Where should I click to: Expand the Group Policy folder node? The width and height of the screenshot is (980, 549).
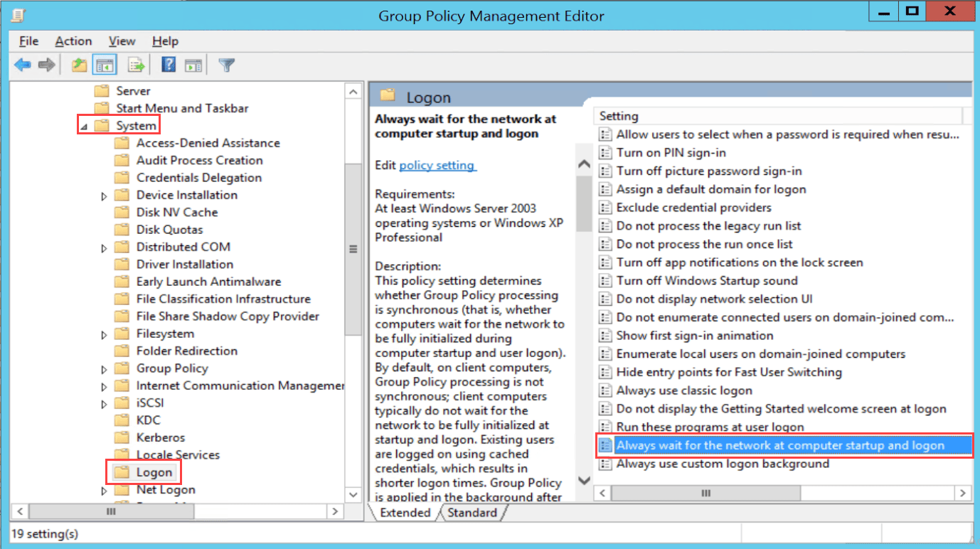pyautogui.click(x=104, y=369)
